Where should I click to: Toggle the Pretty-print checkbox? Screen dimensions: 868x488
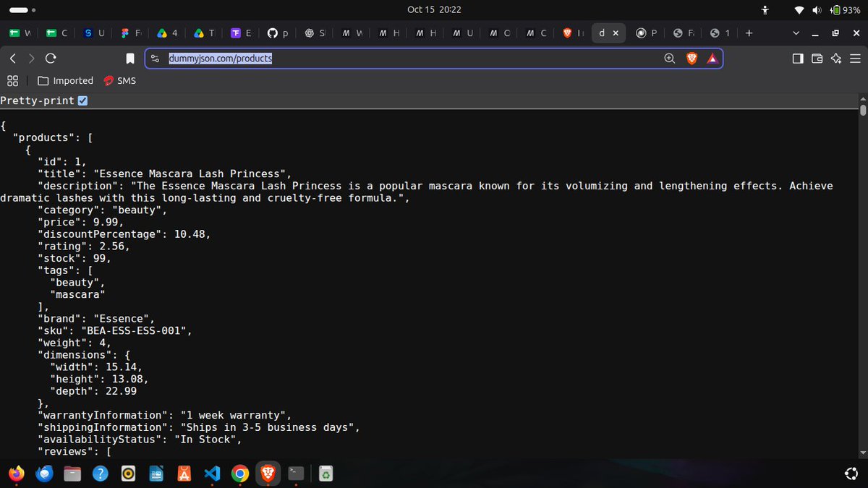click(x=82, y=100)
